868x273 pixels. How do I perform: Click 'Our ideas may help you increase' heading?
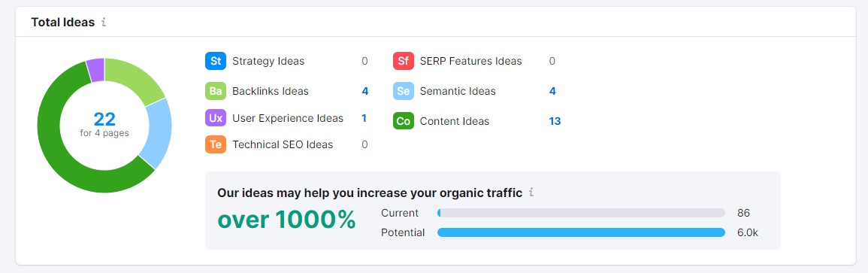click(370, 193)
